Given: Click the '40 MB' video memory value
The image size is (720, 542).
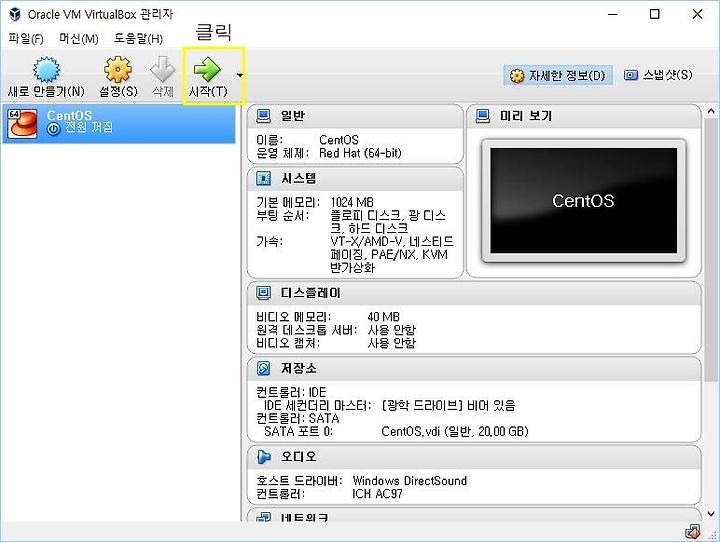Looking at the screenshot, I should pyautogui.click(x=383, y=316).
